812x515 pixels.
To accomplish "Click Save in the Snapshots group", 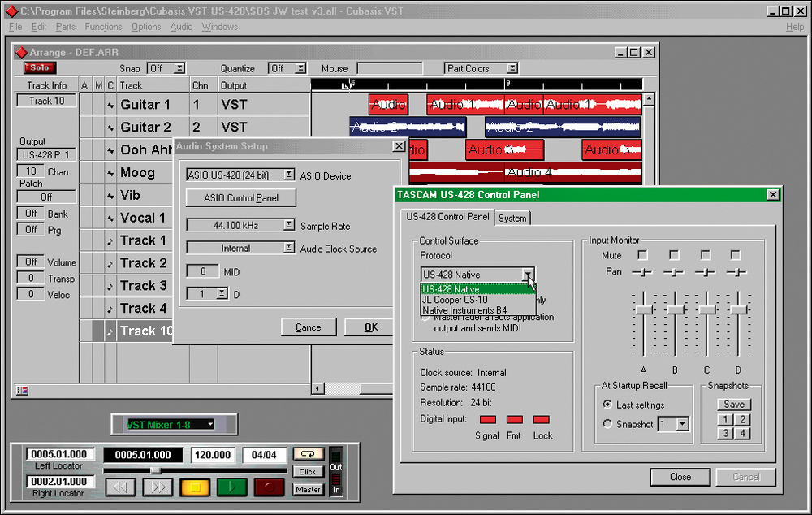I will 733,405.
